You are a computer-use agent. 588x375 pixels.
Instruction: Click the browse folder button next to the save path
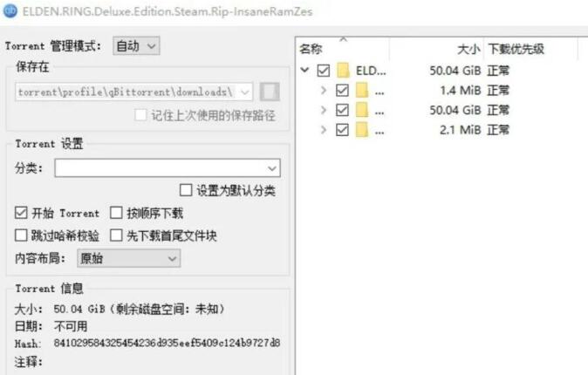[x=270, y=92]
